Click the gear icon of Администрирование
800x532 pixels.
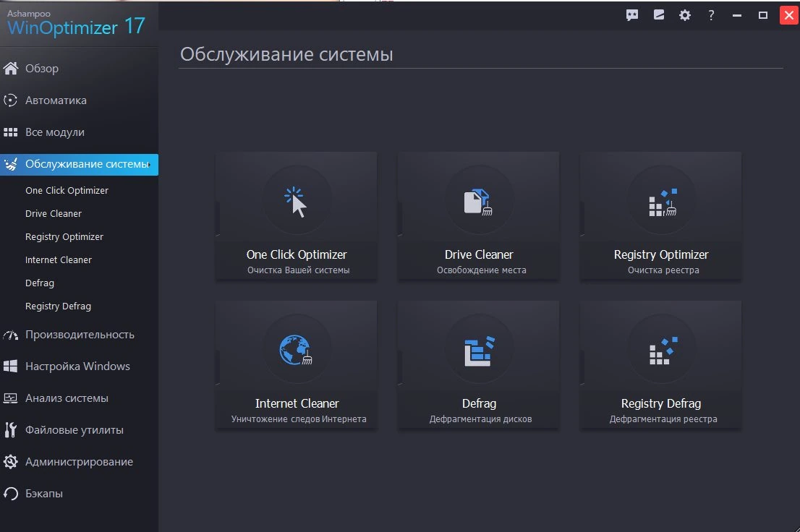(x=11, y=462)
